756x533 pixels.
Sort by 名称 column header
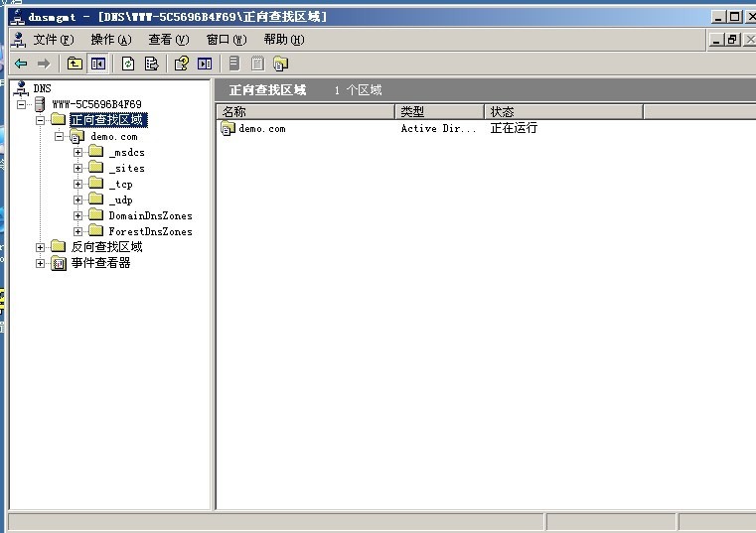306,112
